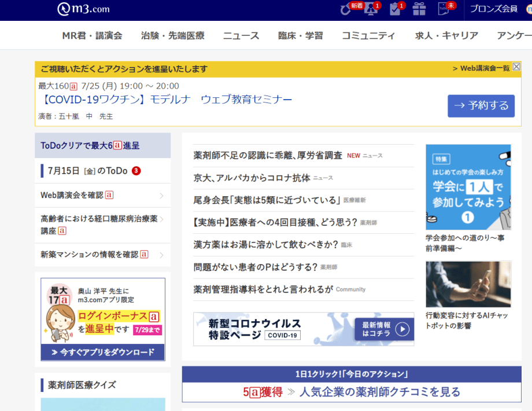Click the 1日1クリック!「今日のアクション」 header bar
Screen dimensions: 532x411
pos(352,375)
